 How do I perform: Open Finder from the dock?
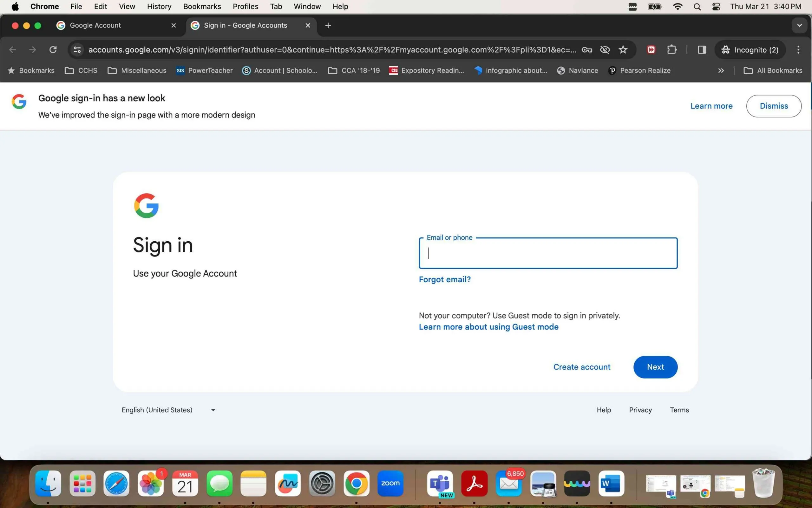pyautogui.click(x=48, y=484)
